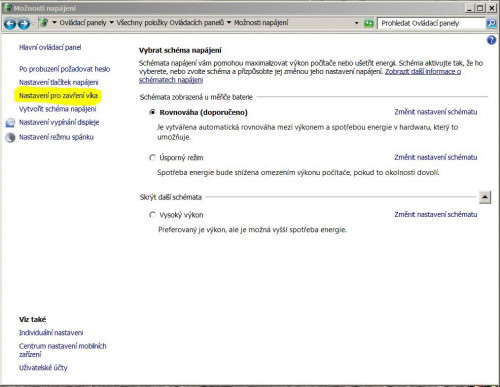This screenshot has width=500, height=387.
Task: Change plan settings for Úsporný režim
Action: [x=436, y=157]
